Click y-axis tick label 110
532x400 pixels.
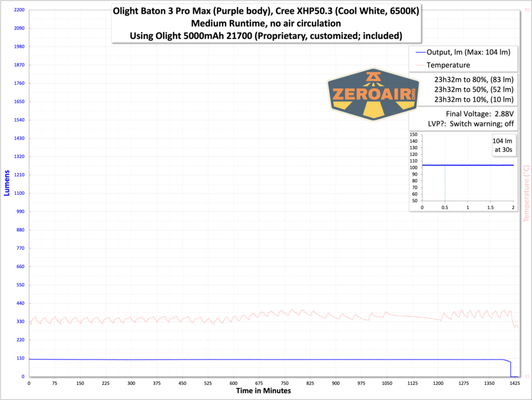click(x=20, y=358)
